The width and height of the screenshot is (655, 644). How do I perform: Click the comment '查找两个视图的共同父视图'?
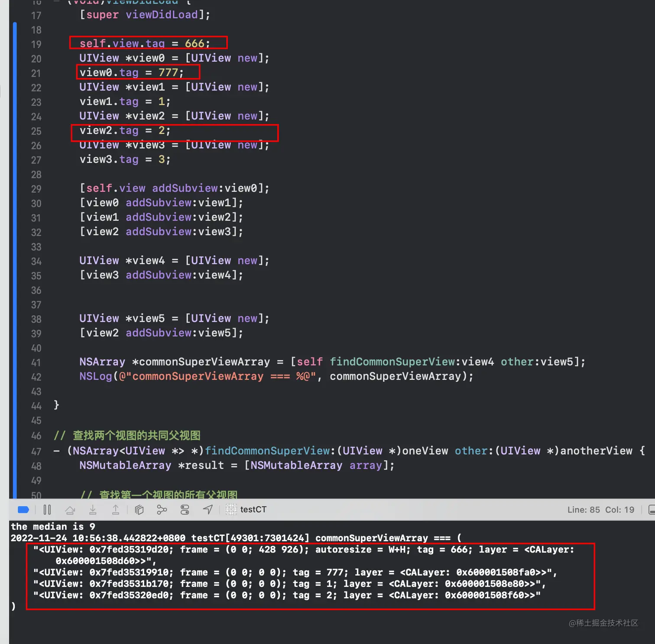tap(136, 435)
